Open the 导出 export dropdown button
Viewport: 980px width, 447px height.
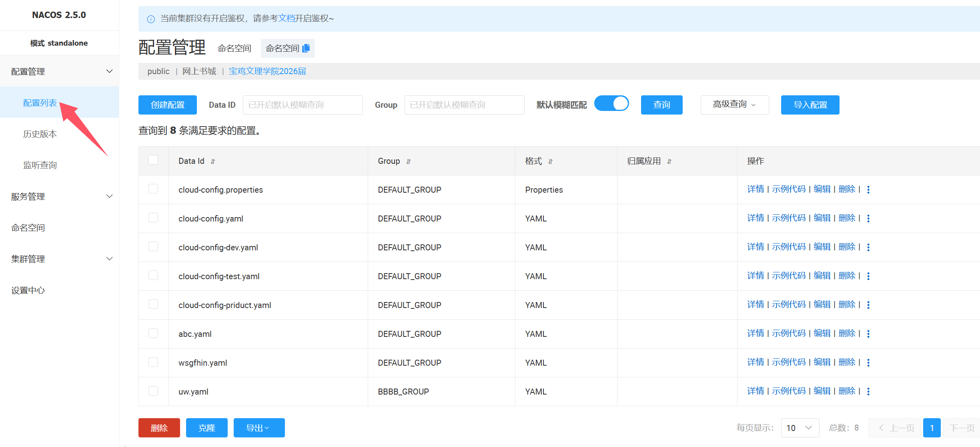point(259,428)
